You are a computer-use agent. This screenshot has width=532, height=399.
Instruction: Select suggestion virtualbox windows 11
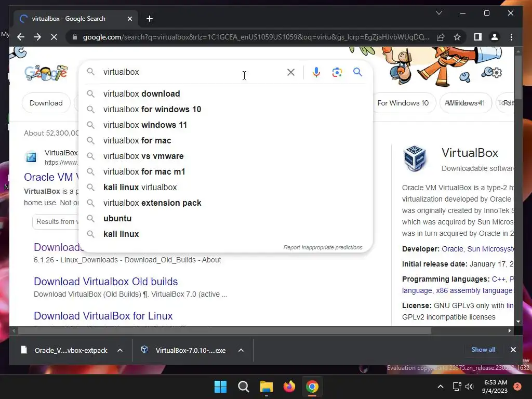[225, 125]
